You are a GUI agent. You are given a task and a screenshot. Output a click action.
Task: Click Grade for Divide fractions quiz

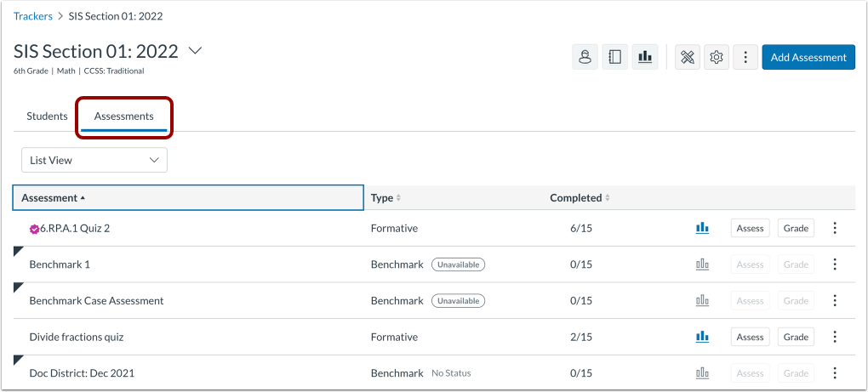[796, 337]
